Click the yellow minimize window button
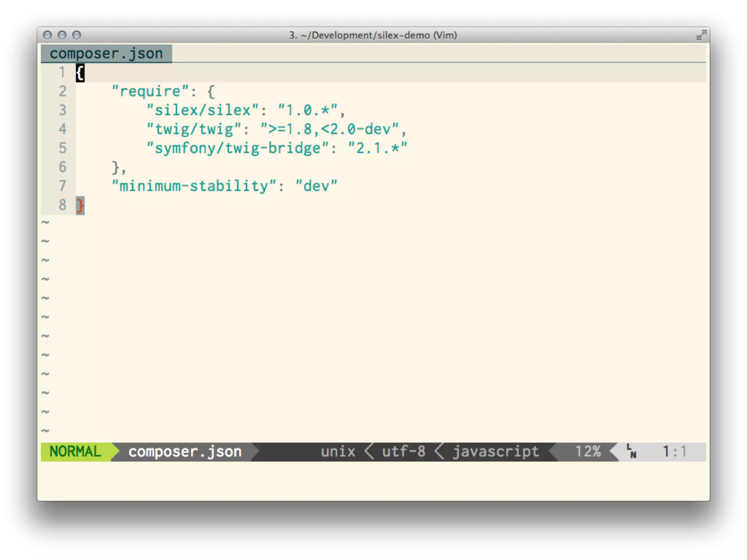Screen dimensions: 747x560 [x=62, y=35]
